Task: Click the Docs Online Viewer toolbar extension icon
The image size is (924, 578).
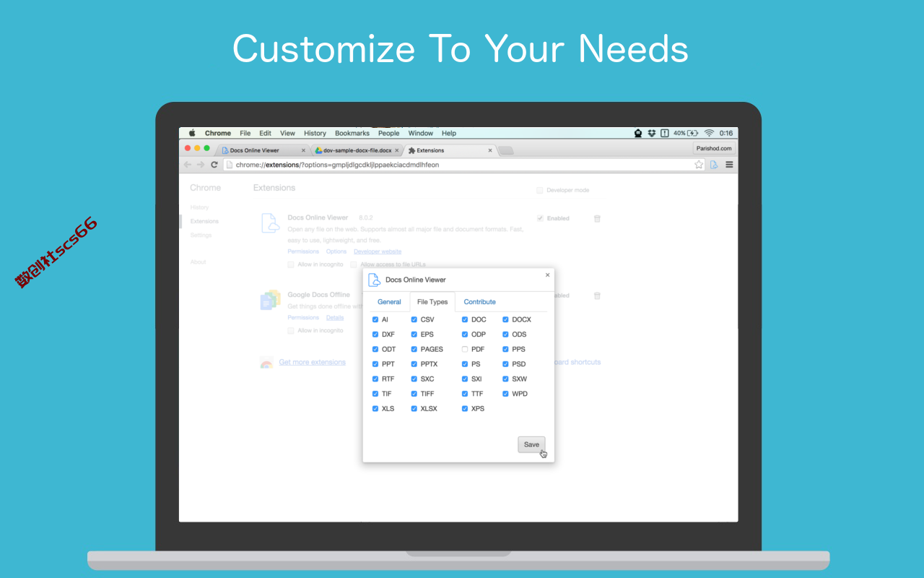Action: point(714,165)
